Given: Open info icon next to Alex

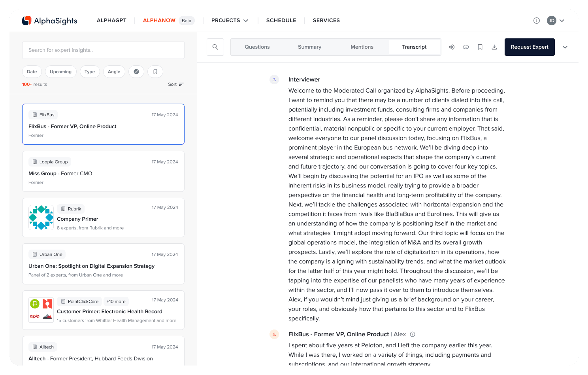Looking at the screenshot, I should pyautogui.click(x=413, y=334).
